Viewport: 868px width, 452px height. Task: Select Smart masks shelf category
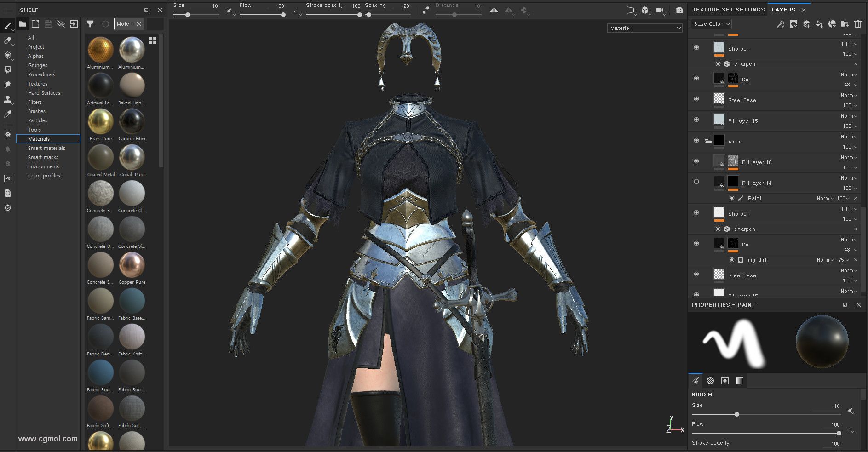tap(43, 157)
